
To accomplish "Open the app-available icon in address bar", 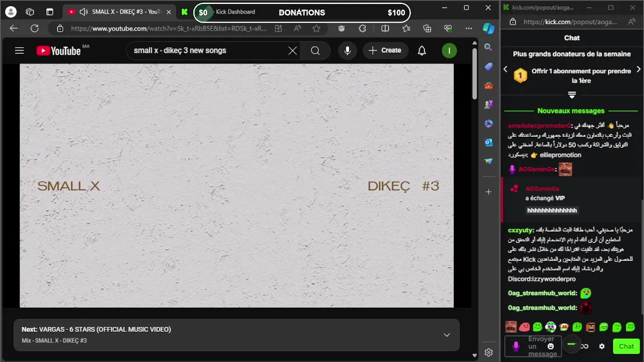I will (278, 29).
